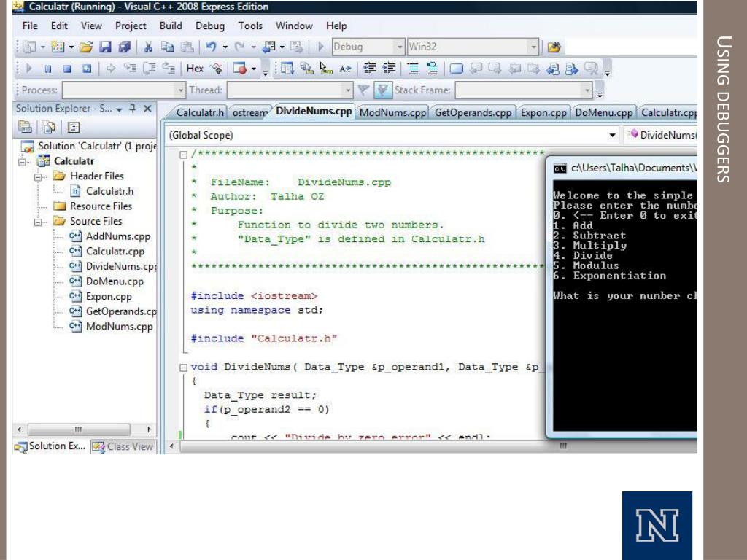Stop debugging with the square icon

point(67,69)
